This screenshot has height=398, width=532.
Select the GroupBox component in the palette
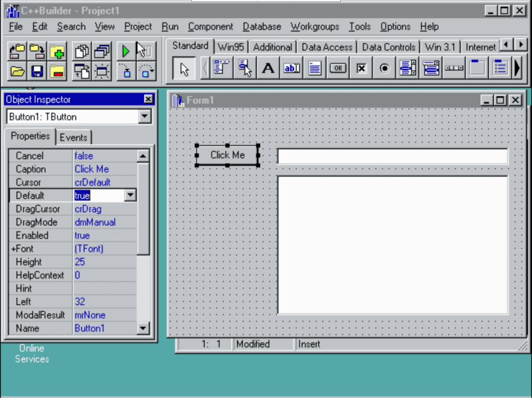[x=477, y=68]
